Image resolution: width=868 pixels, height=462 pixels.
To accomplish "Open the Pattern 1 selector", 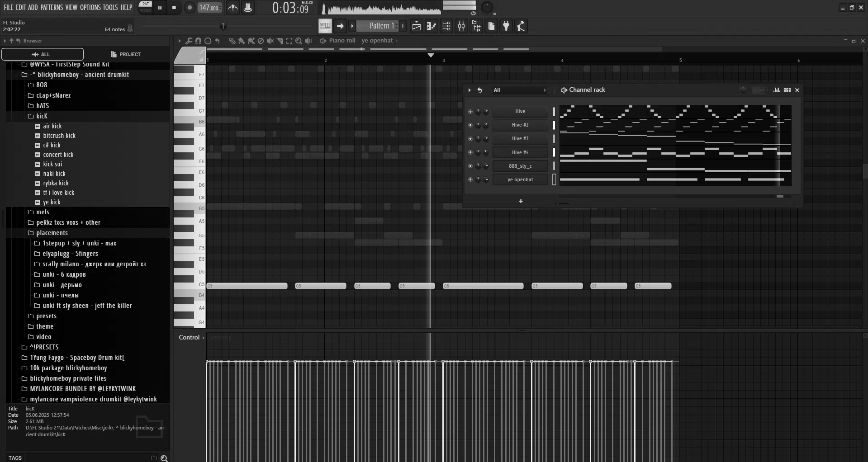I will [379, 26].
